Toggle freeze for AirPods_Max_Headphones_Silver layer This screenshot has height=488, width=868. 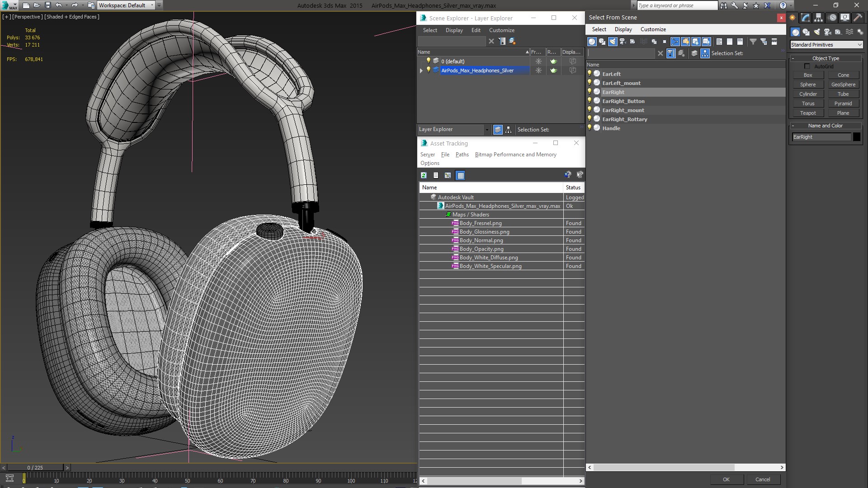538,70
